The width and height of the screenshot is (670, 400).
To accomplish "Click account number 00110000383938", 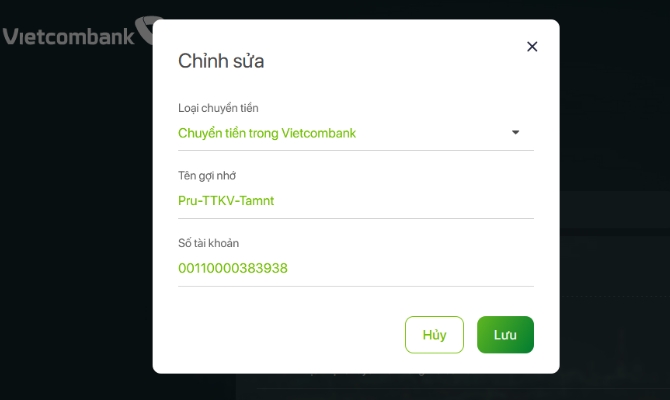I will pos(233,268).
